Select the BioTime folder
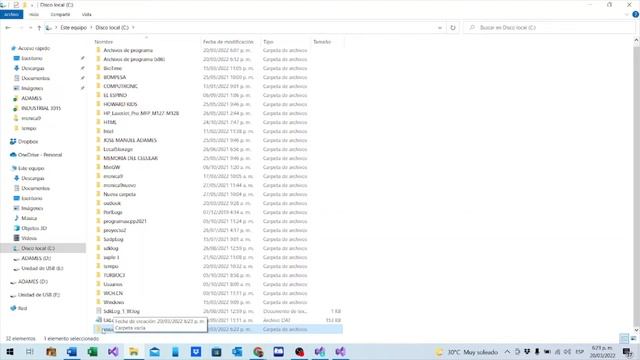This screenshot has width=640, height=360. (x=113, y=68)
